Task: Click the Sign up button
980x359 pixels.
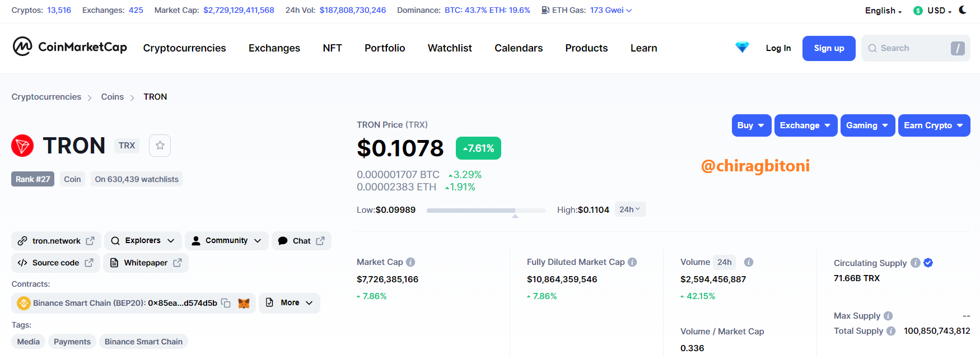Action: (829, 48)
